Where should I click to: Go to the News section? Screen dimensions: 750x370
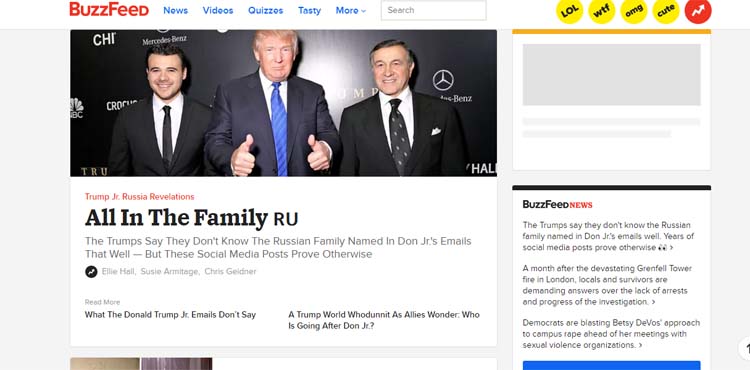[176, 11]
